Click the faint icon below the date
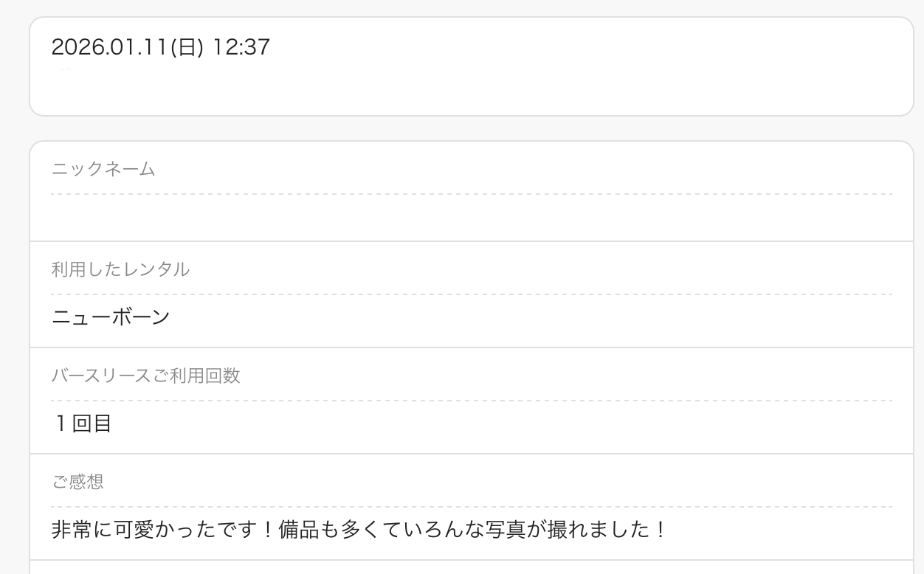 (x=65, y=77)
